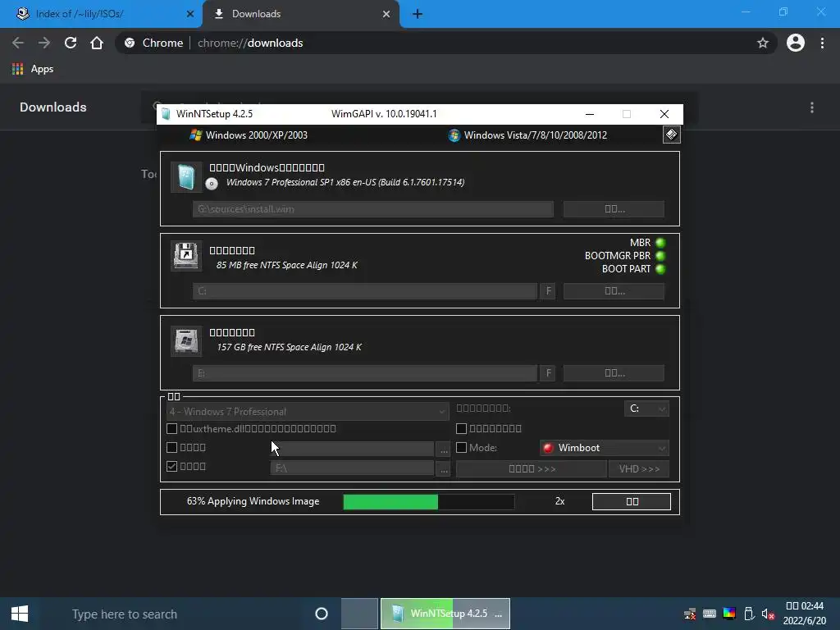
Task: Open the C: mount drive letter dropdown
Action: pyautogui.click(x=646, y=409)
